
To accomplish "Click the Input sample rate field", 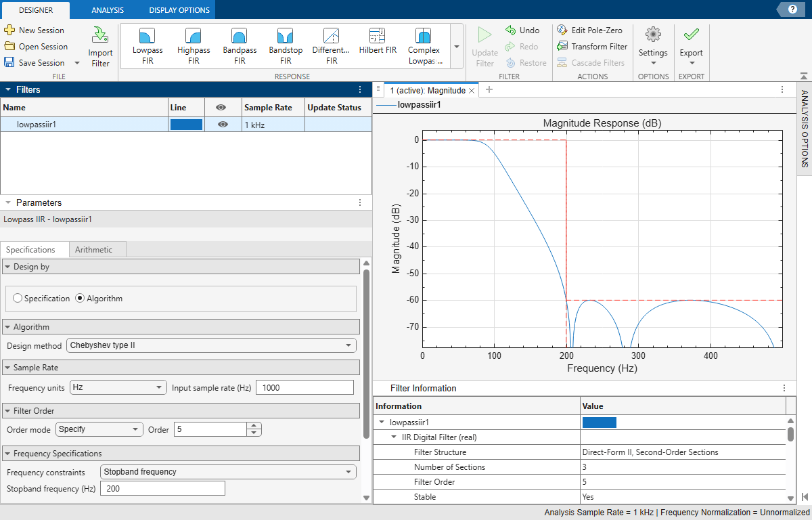I will 304,387.
